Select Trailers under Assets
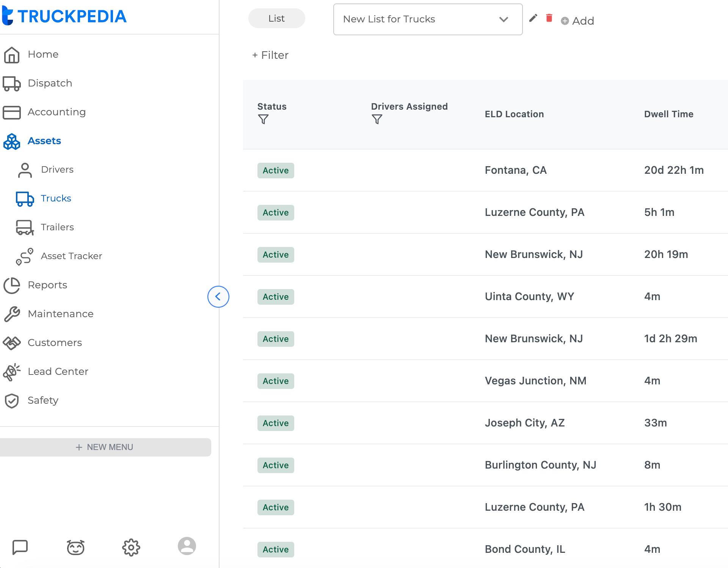 (x=57, y=227)
